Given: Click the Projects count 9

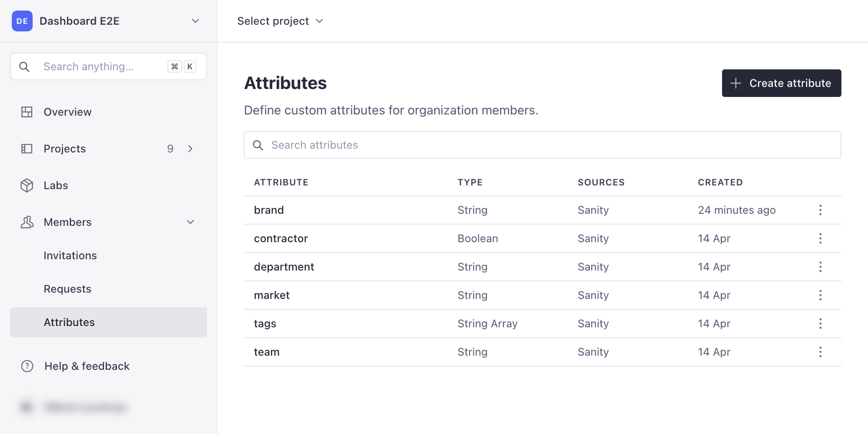Looking at the screenshot, I should (170, 149).
